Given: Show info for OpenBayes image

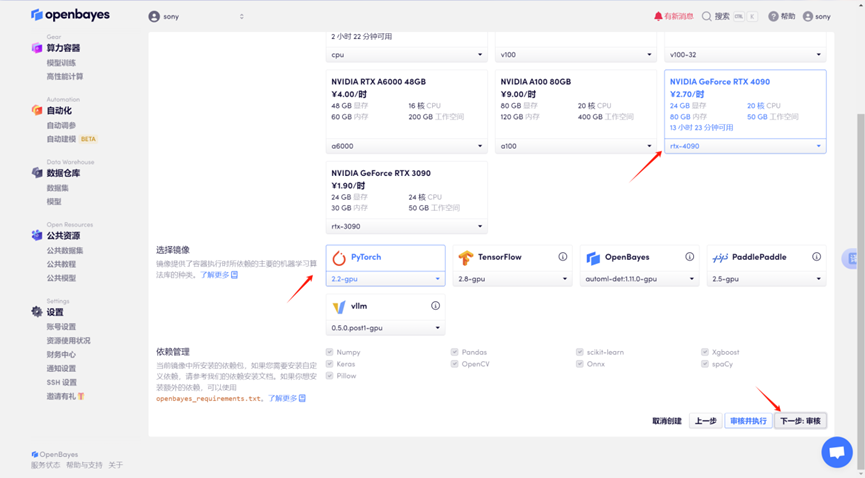Looking at the screenshot, I should click(690, 257).
